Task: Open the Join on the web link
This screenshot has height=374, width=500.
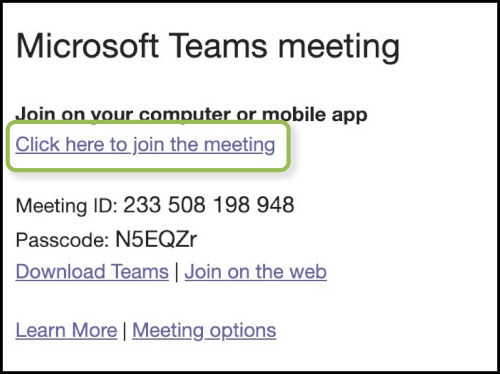Action: pyautogui.click(x=256, y=271)
